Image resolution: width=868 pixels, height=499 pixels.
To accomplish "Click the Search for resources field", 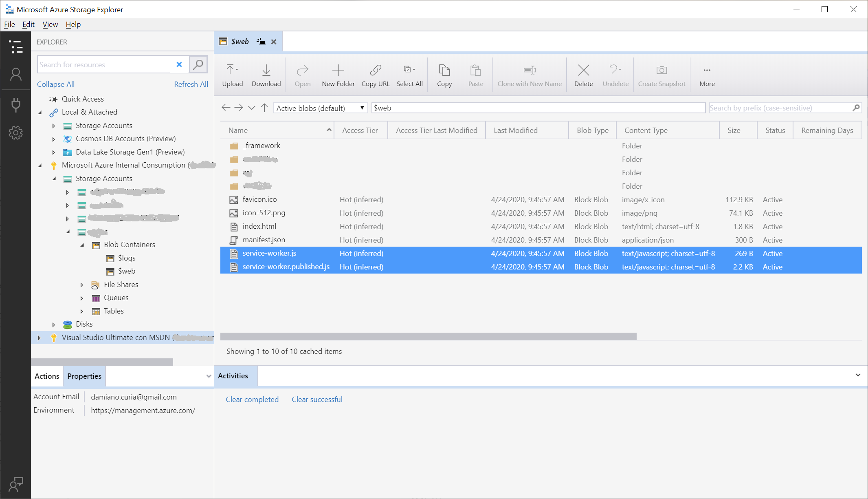I will click(x=104, y=64).
